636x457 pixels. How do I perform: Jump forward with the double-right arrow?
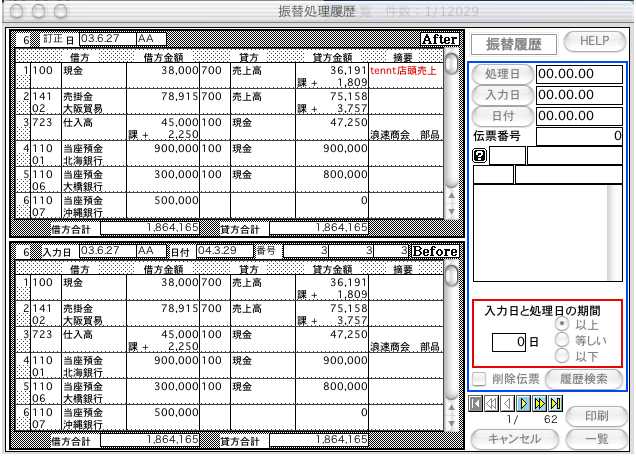click(541, 402)
